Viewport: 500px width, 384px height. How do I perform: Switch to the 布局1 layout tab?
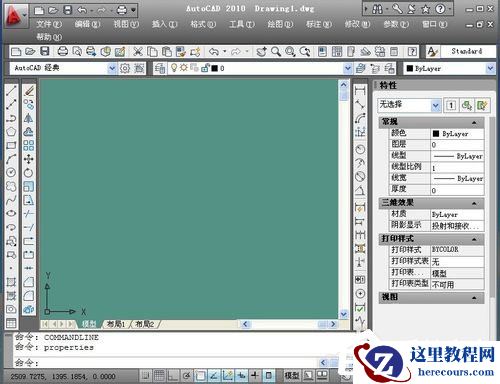pyautogui.click(x=116, y=324)
